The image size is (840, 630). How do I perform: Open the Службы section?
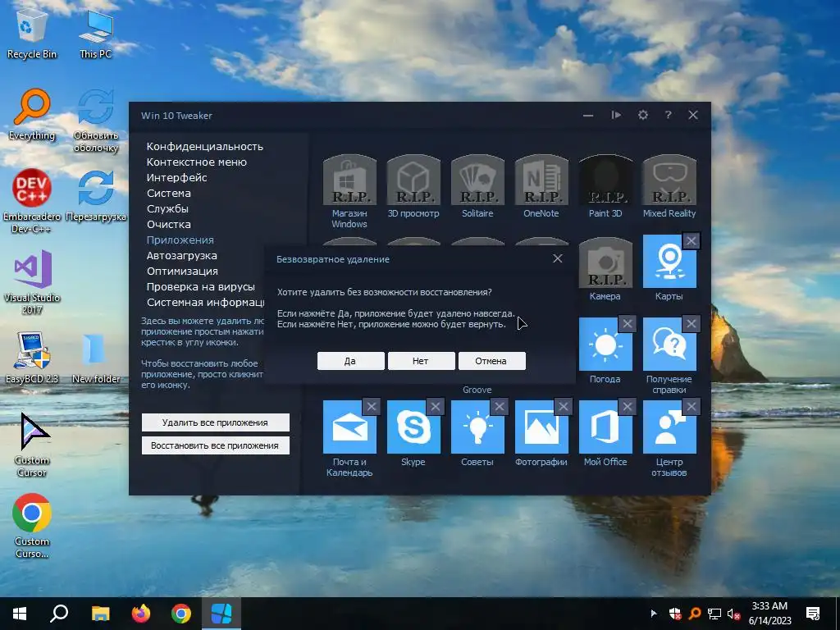167,208
